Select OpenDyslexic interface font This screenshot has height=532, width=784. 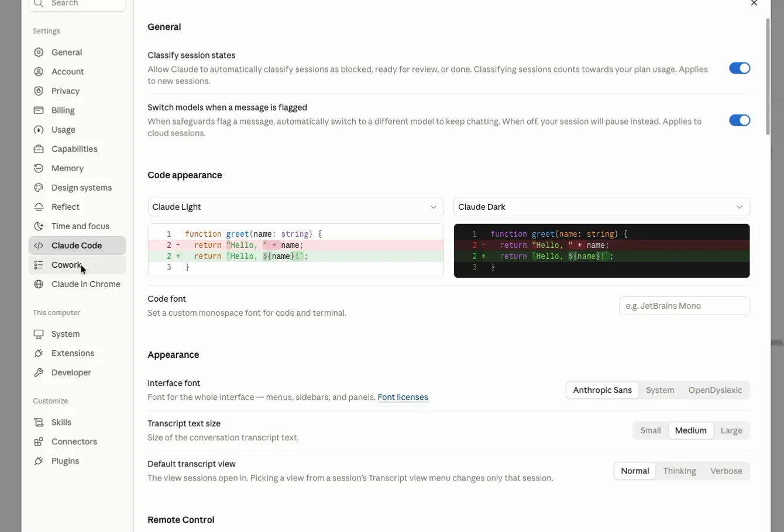click(x=715, y=390)
